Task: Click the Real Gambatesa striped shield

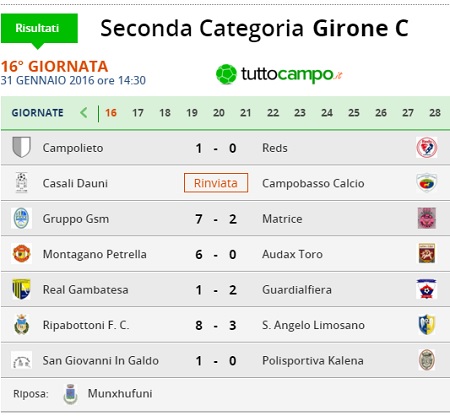Action: tap(21, 289)
